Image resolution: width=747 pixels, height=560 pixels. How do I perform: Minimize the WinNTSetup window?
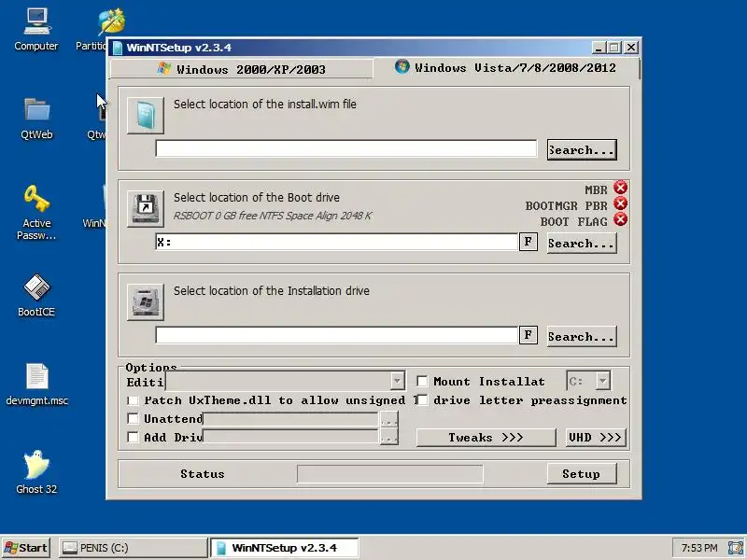[599, 48]
